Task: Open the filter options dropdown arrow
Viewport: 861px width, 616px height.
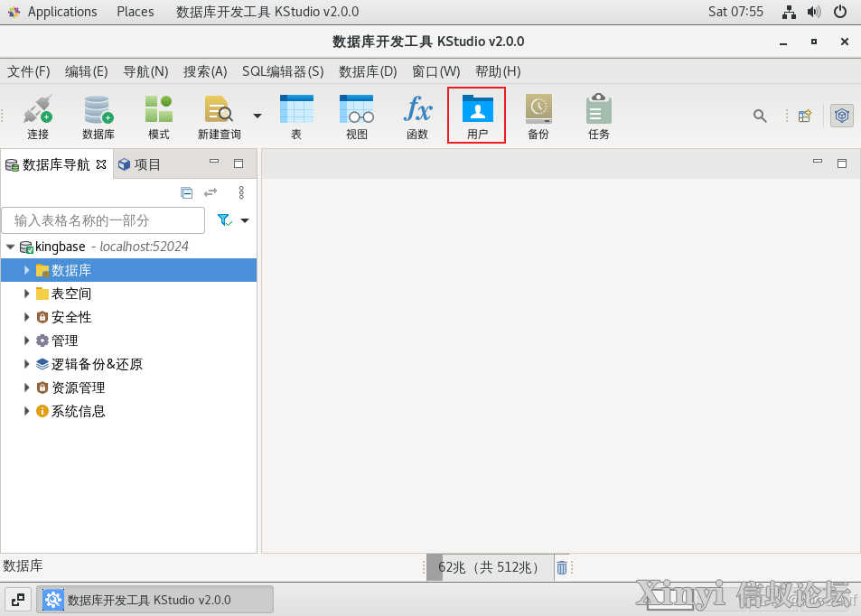Action: tap(245, 220)
